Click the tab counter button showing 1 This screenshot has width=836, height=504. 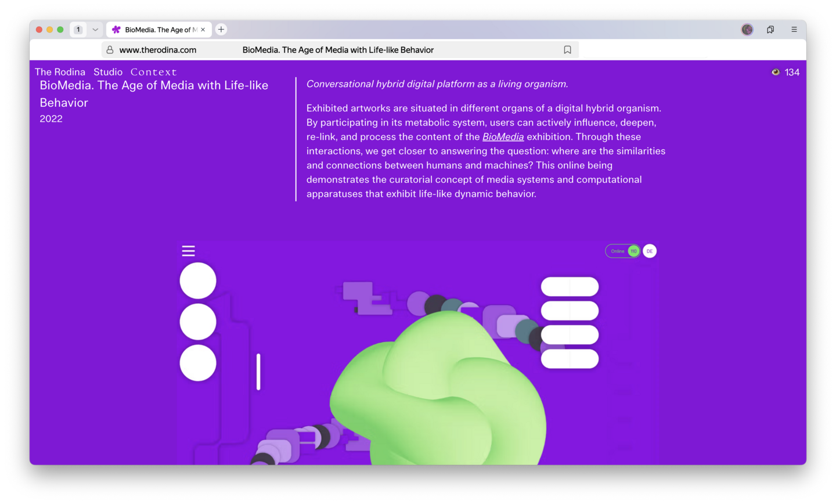pyautogui.click(x=78, y=30)
